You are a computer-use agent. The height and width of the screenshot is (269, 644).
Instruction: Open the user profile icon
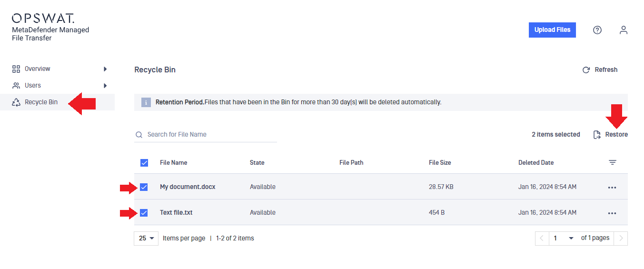(x=624, y=30)
